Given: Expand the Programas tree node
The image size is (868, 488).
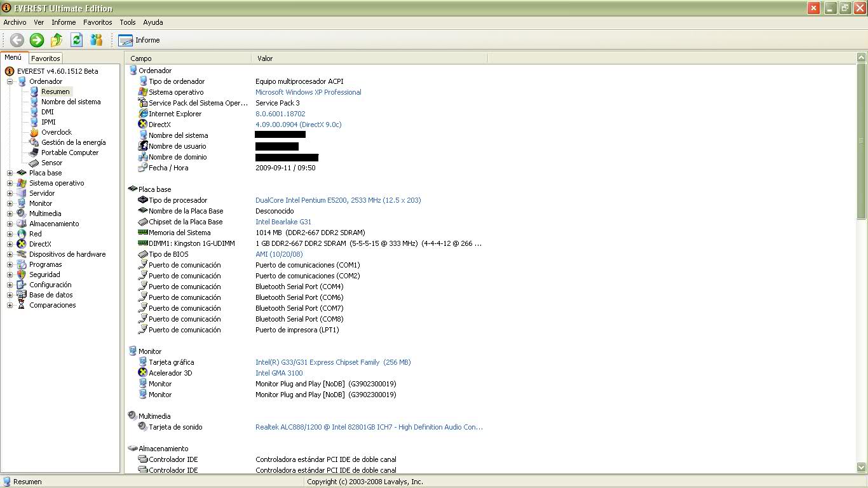Looking at the screenshot, I should click(x=10, y=264).
